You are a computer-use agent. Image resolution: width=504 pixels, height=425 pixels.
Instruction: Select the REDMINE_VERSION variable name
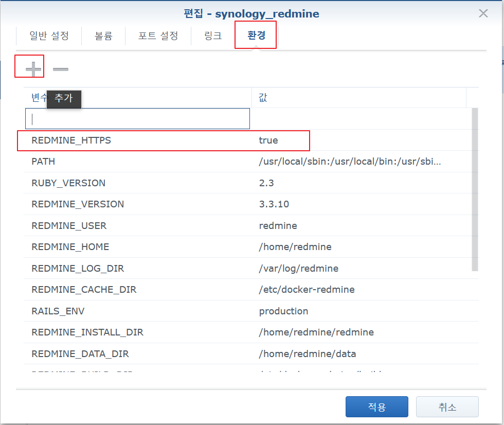tap(78, 204)
